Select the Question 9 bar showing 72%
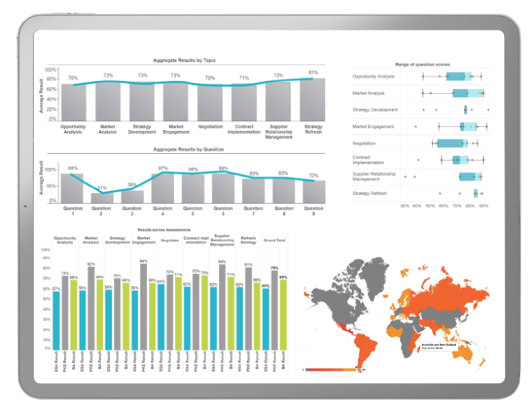Viewport: 532px width, 410px height. (314, 192)
